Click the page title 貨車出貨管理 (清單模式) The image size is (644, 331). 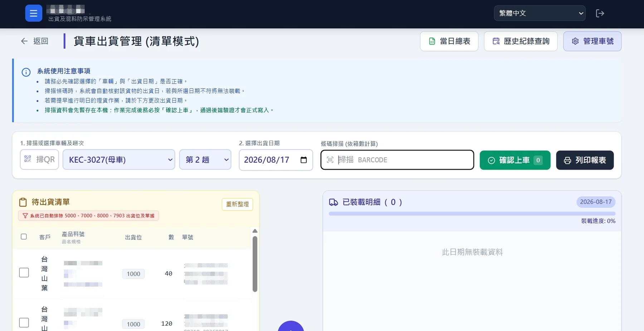tap(136, 41)
